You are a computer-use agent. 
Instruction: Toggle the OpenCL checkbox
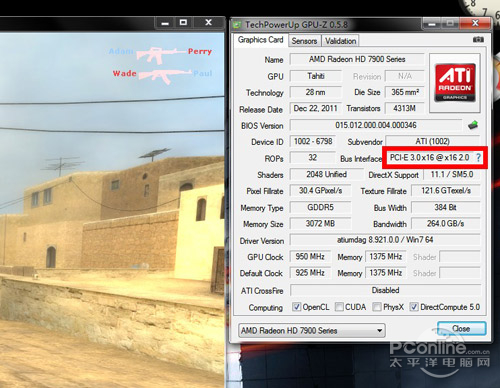coord(296,307)
